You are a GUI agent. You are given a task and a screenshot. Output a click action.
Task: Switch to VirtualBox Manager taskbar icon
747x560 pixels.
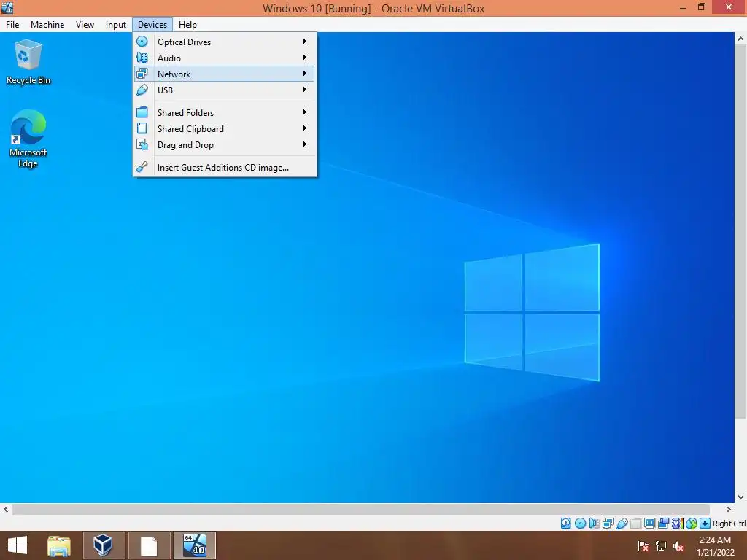104,545
